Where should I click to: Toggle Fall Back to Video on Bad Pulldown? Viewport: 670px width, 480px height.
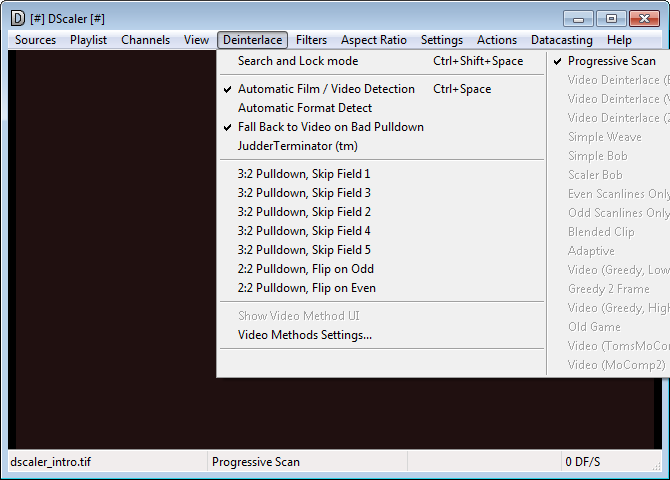(382, 127)
